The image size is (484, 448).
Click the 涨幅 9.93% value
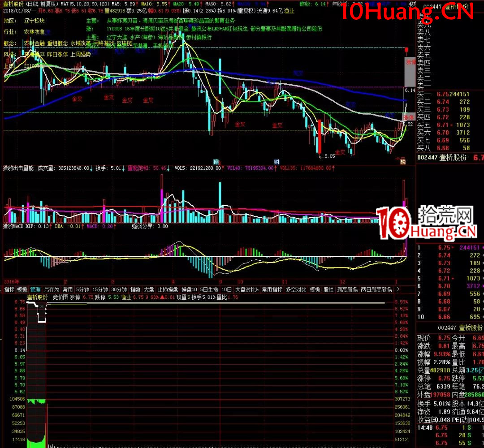point(442,354)
